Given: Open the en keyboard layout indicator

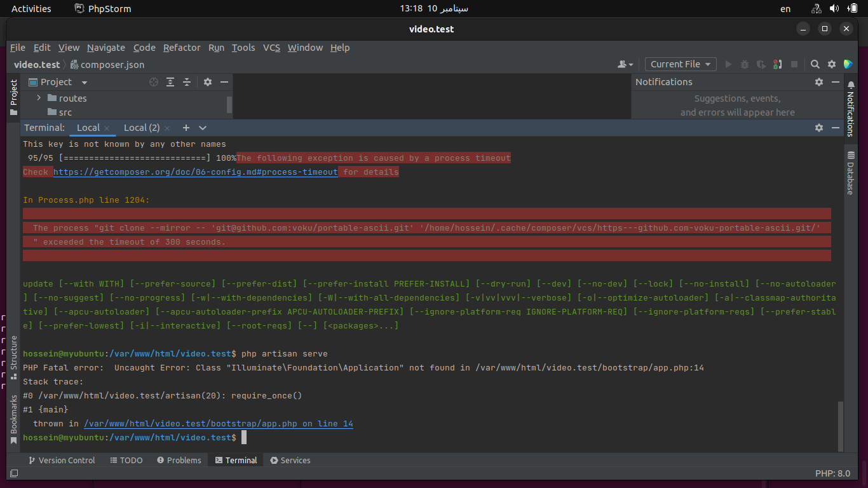Looking at the screenshot, I should point(785,9).
